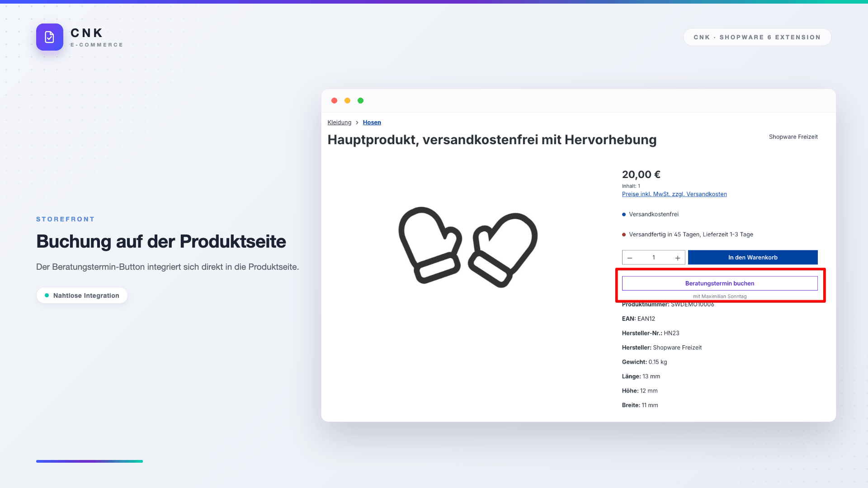Screen dimensions: 868x488
Task: Open Preise inkl. MwSt. zzgl. Versandkosten link
Action: (x=675, y=194)
